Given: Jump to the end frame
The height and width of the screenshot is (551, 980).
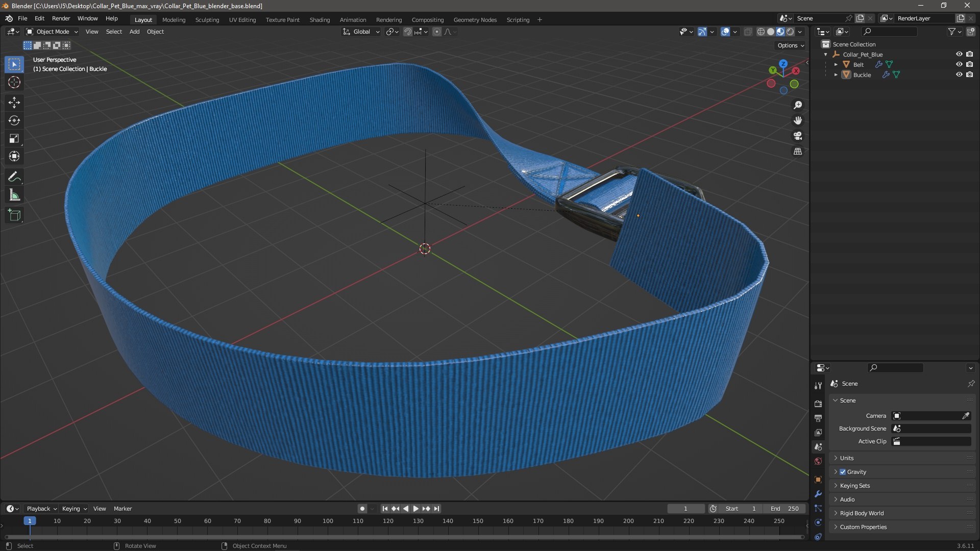Looking at the screenshot, I should coord(437,509).
